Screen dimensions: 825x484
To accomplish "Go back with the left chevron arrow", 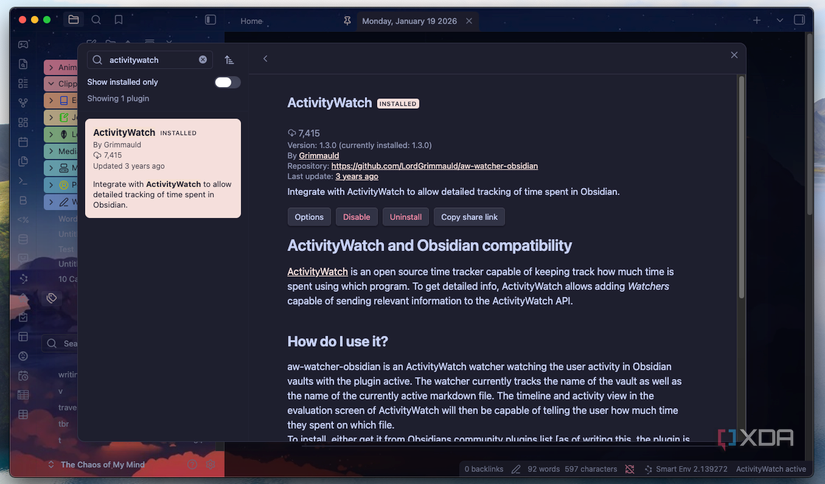I will click(x=265, y=58).
